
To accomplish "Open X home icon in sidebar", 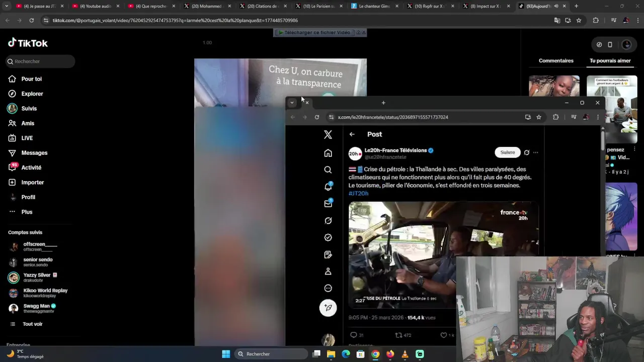I will click(328, 153).
